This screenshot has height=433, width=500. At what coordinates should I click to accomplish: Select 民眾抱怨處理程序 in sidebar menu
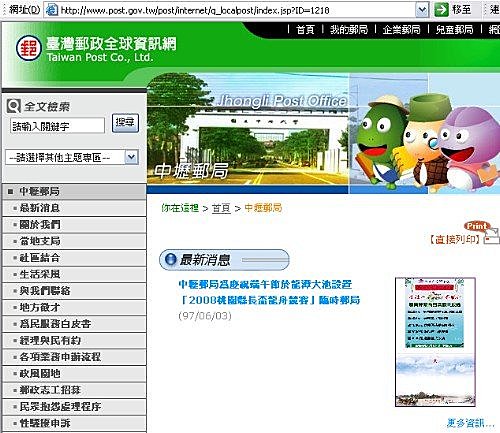click(x=74, y=407)
